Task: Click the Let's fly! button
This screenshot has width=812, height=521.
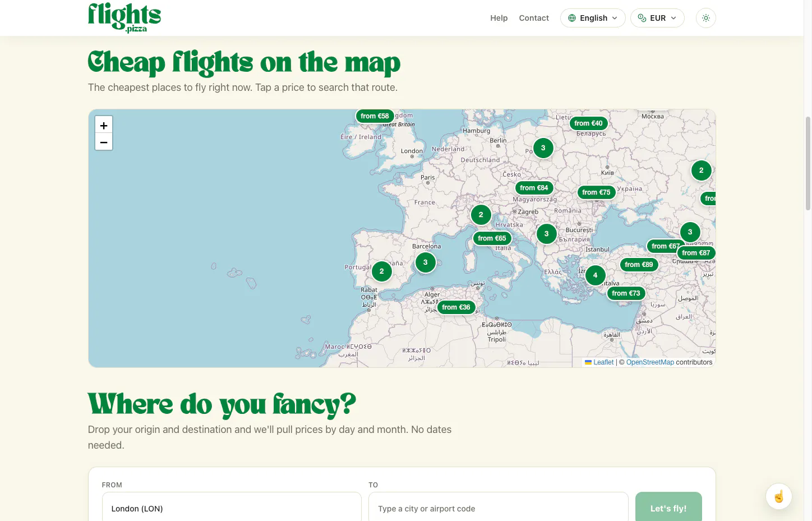Action: click(x=668, y=508)
